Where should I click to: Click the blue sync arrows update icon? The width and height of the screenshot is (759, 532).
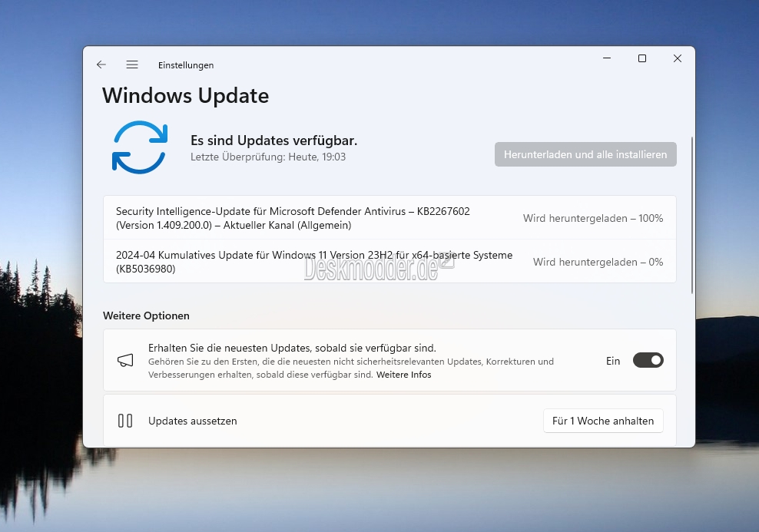click(x=140, y=147)
